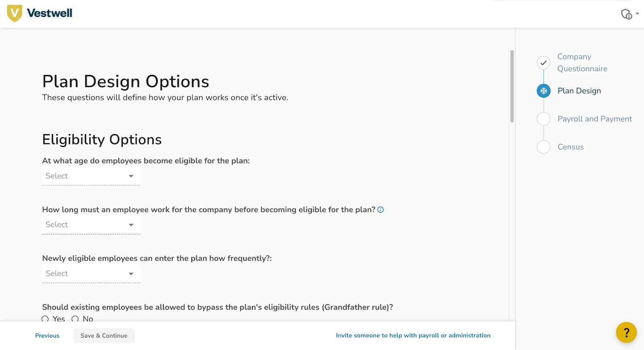The image size is (644, 350).
Task: Select the Payroll and Payment step label
Action: click(x=595, y=119)
